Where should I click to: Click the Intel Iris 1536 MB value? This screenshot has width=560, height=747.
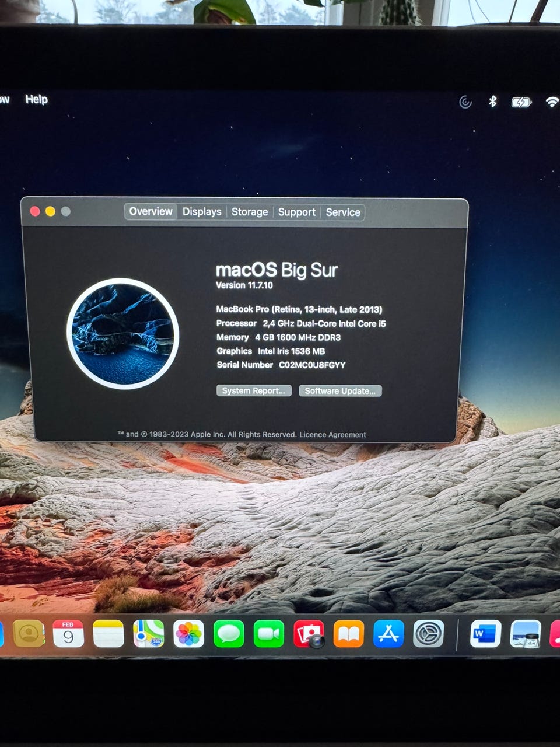(x=291, y=351)
